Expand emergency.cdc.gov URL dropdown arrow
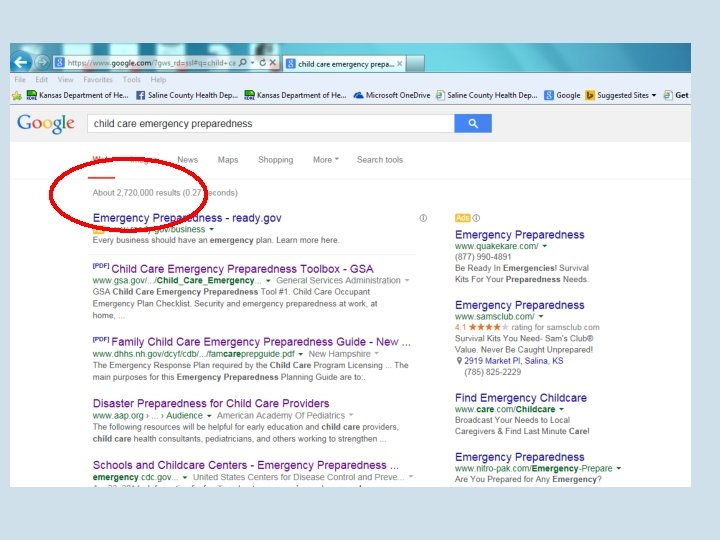The width and height of the screenshot is (720, 540). (x=185, y=478)
